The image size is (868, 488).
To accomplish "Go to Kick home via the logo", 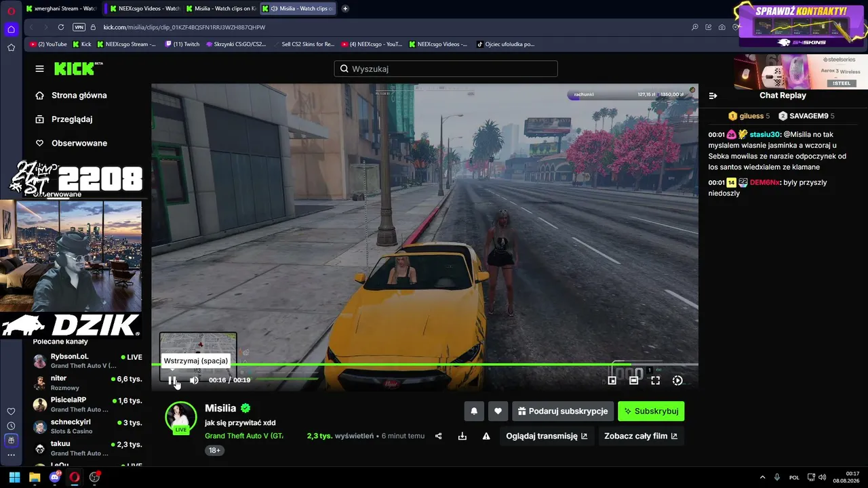I will point(78,68).
